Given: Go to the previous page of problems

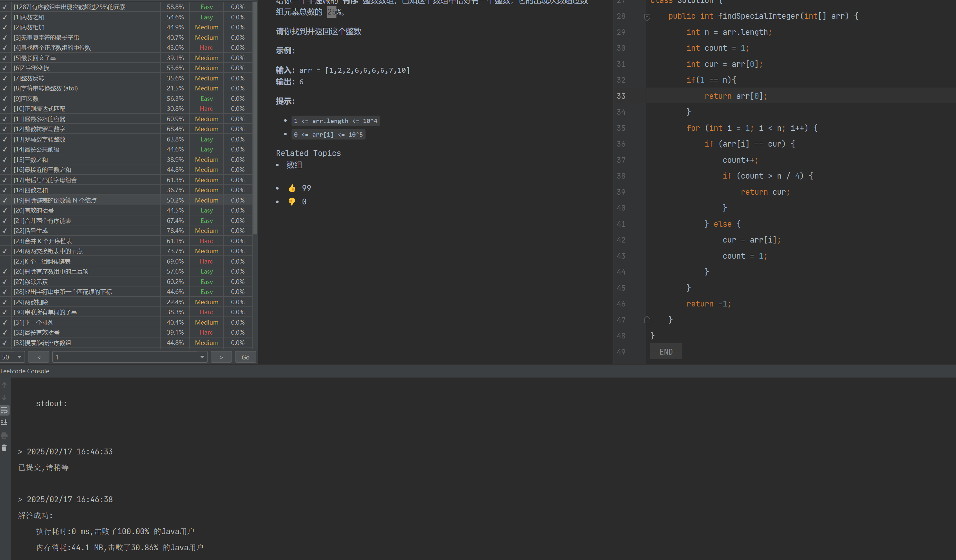Looking at the screenshot, I should (39, 357).
